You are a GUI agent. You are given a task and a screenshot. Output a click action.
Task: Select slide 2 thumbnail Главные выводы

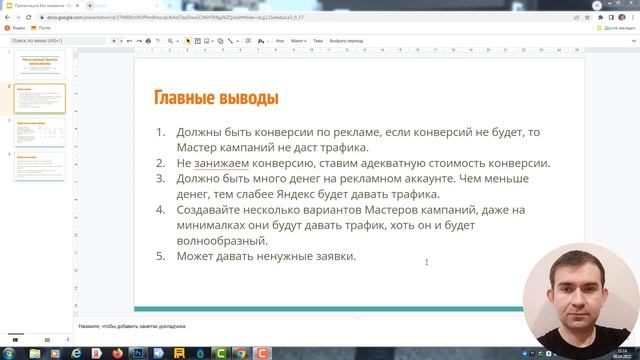pos(40,99)
